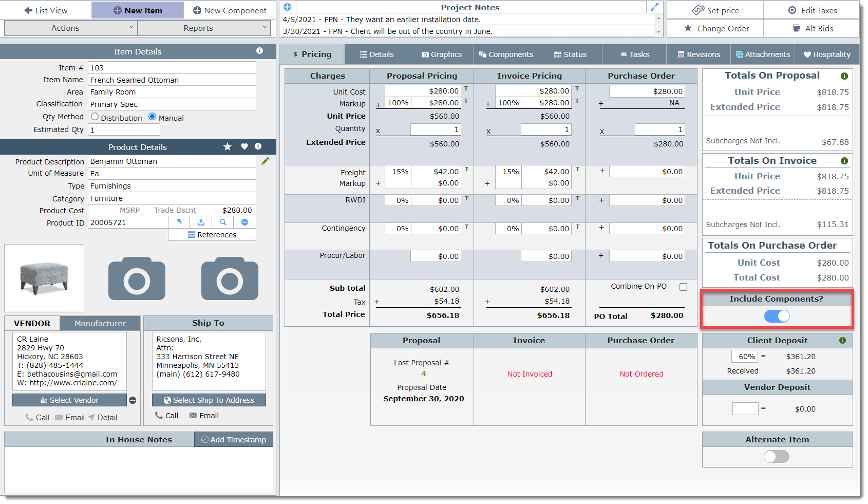
Task: Switch to Manufacturer tab
Action: 100,324
